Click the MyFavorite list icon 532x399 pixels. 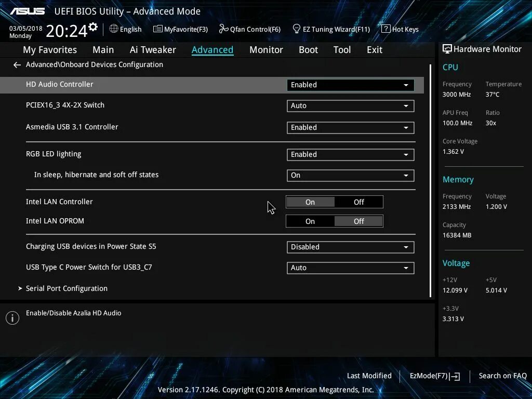(157, 29)
